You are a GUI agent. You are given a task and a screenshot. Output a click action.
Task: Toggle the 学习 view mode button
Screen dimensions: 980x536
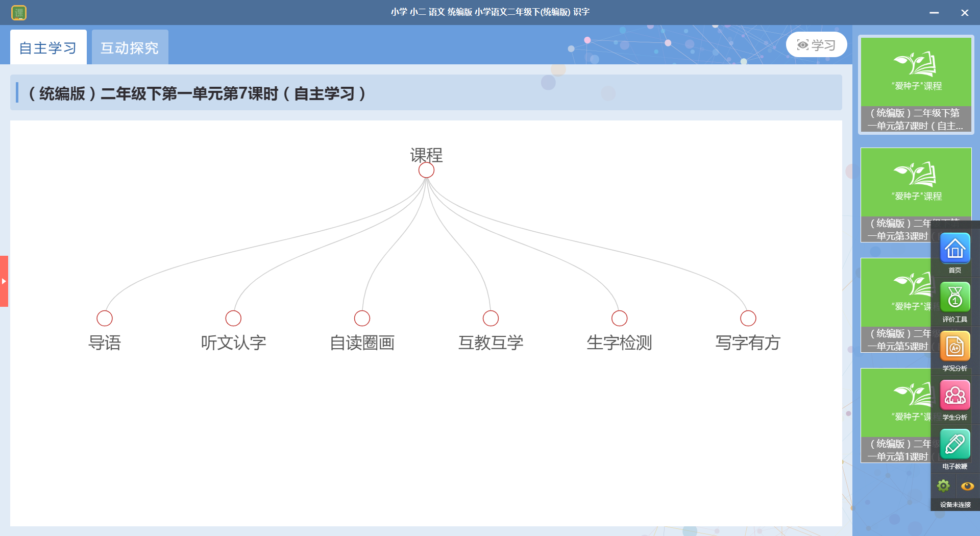point(816,45)
